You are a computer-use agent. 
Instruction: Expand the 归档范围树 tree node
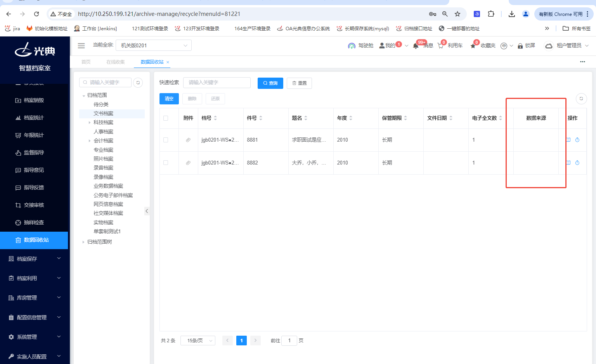point(83,242)
